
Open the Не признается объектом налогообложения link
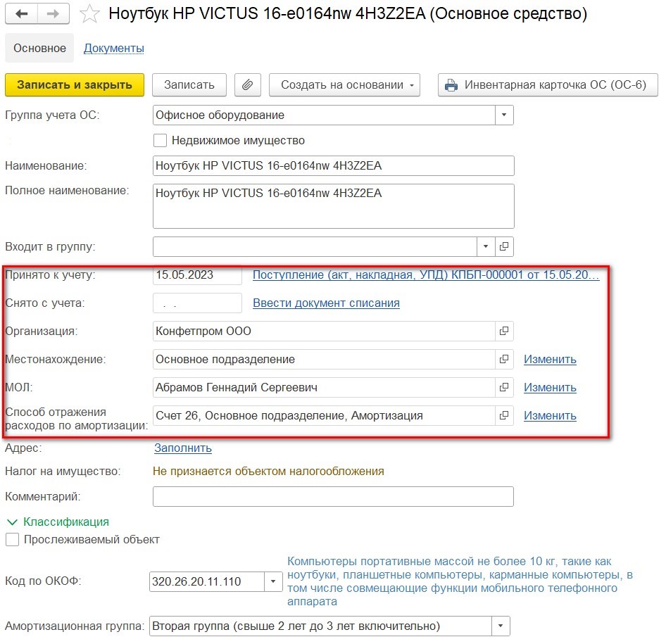click(268, 472)
